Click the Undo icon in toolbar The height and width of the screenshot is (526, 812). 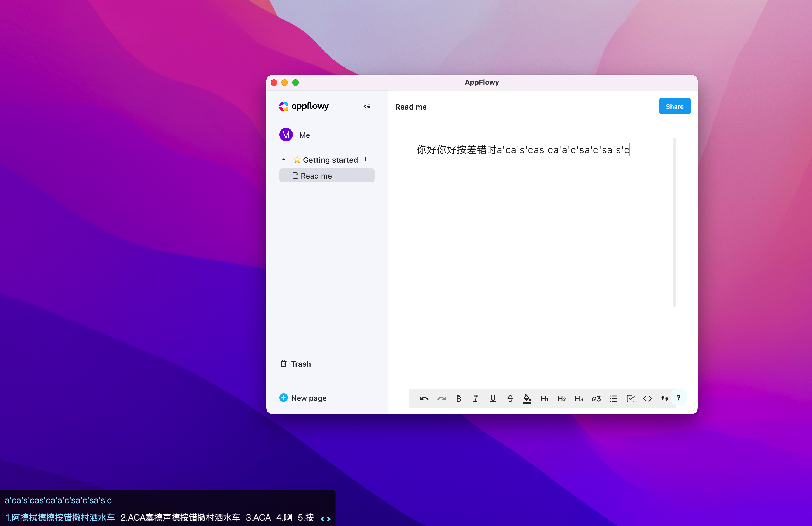[x=424, y=399]
